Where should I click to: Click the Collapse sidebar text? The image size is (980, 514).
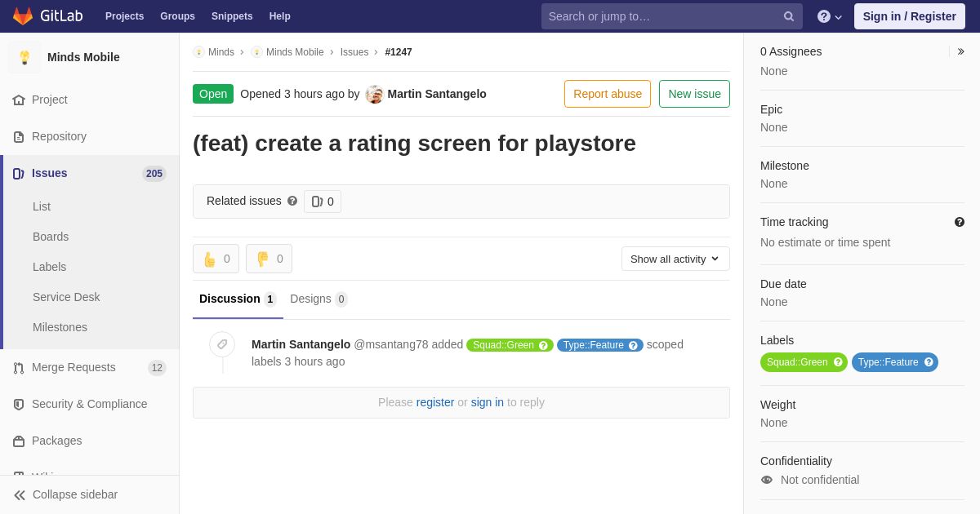click(x=75, y=494)
